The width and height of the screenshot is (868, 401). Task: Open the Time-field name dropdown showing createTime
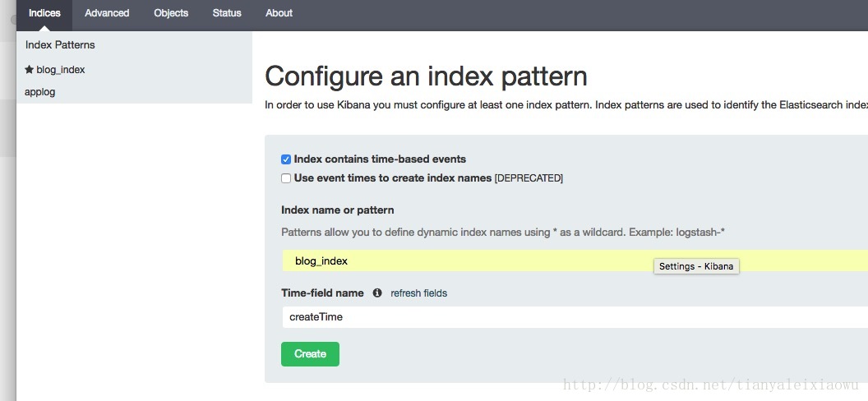pos(575,317)
